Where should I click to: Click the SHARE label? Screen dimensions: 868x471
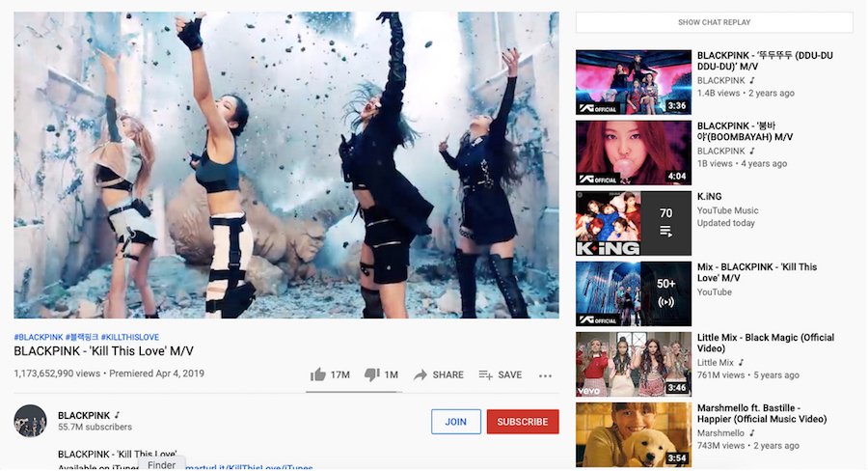(x=448, y=375)
